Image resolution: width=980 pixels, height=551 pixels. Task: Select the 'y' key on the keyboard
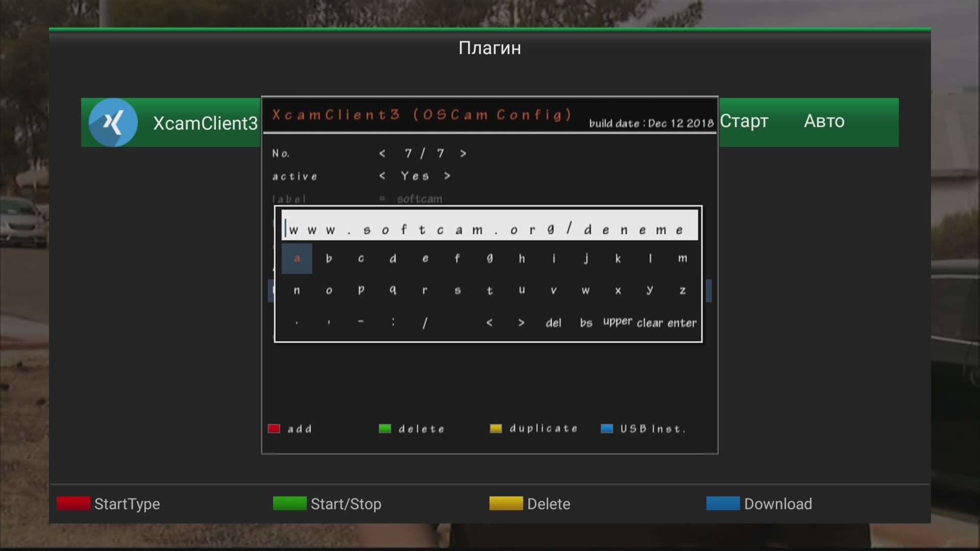[650, 290]
